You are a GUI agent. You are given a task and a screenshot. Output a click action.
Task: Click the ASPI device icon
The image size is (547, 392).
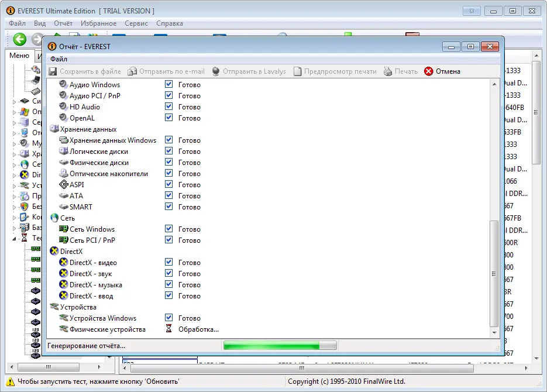[64, 185]
